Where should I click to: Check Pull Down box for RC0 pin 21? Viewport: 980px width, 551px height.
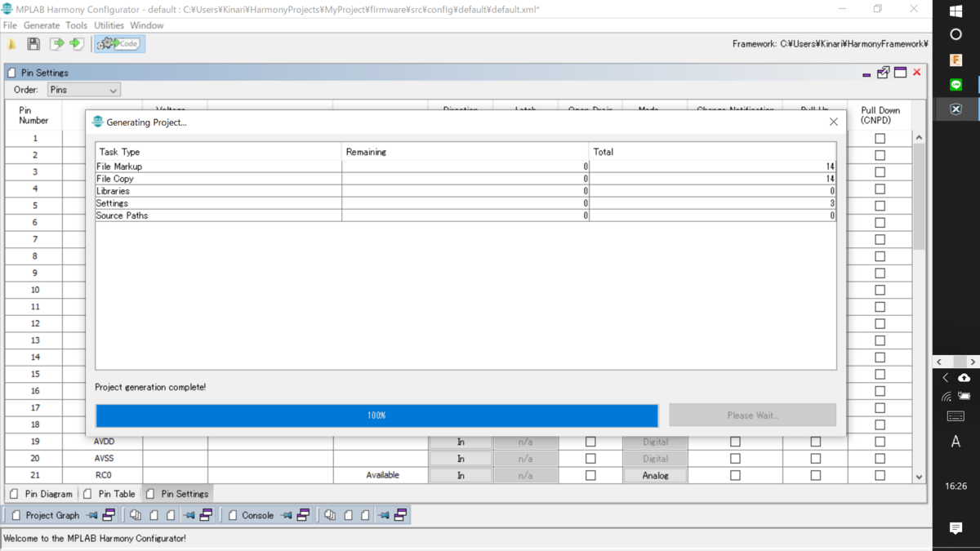880,475
